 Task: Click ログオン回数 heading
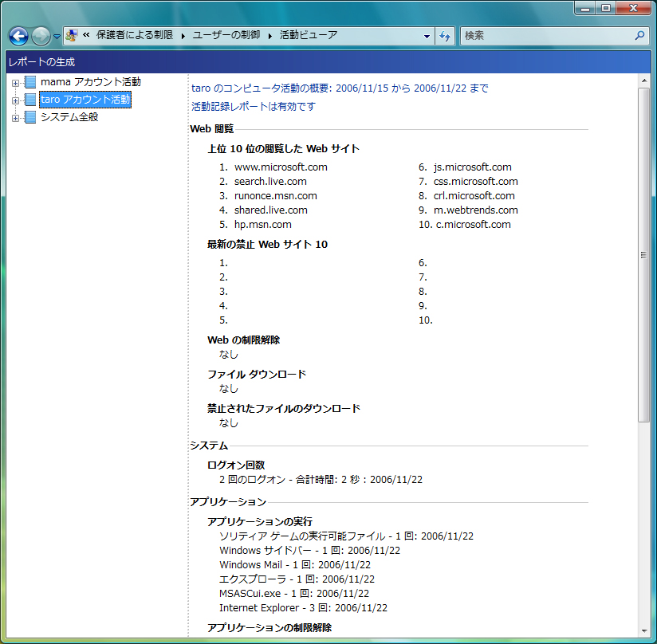[236, 465]
